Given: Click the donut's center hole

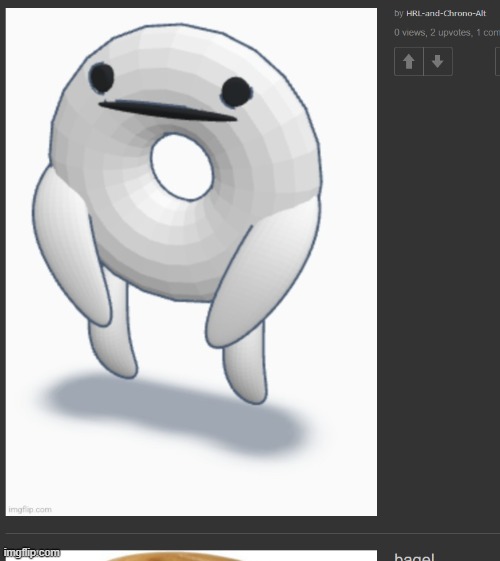Looking at the screenshot, I should coord(182,167).
